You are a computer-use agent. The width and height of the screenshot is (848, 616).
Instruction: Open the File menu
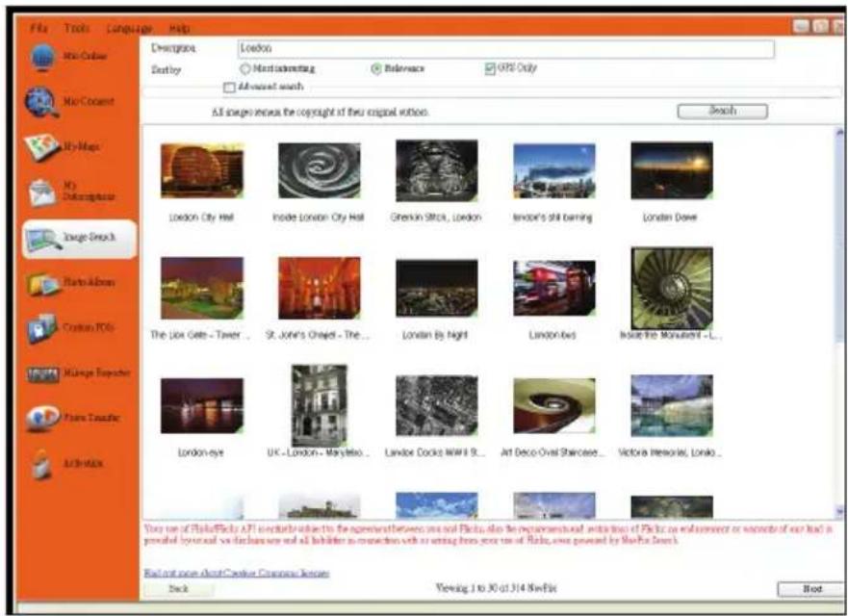(x=39, y=28)
